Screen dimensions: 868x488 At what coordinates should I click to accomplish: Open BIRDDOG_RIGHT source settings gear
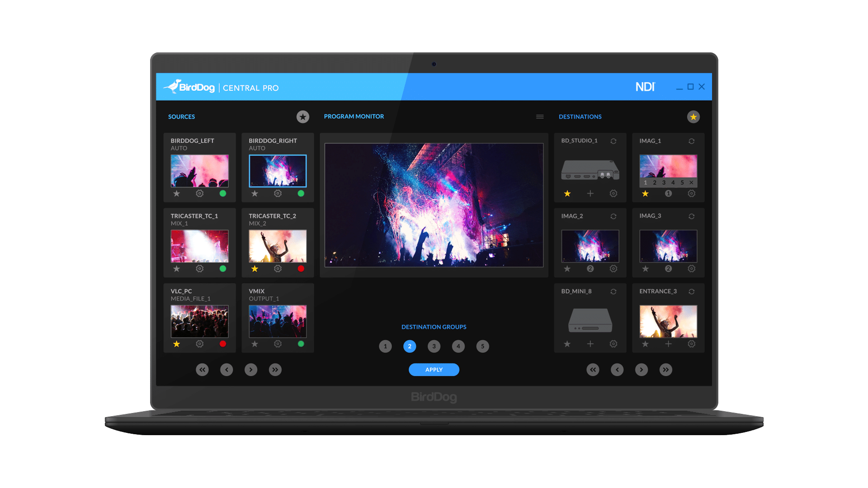point(278,193)
